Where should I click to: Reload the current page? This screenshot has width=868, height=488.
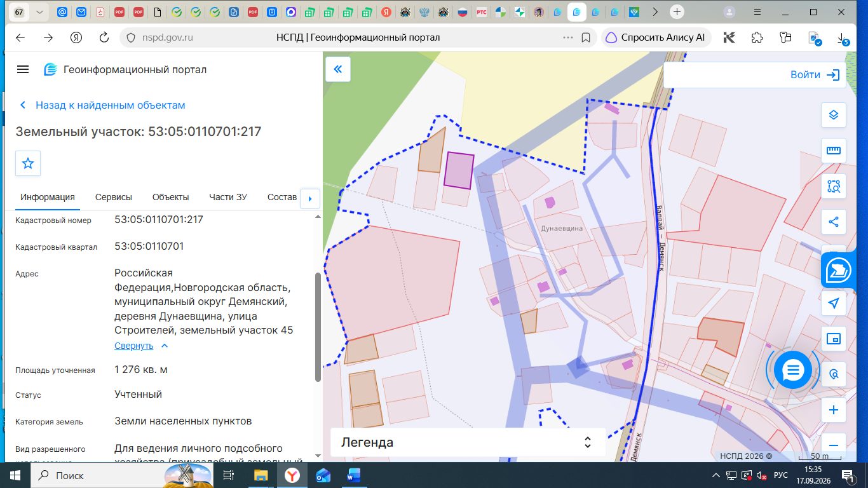click(104, 37)
